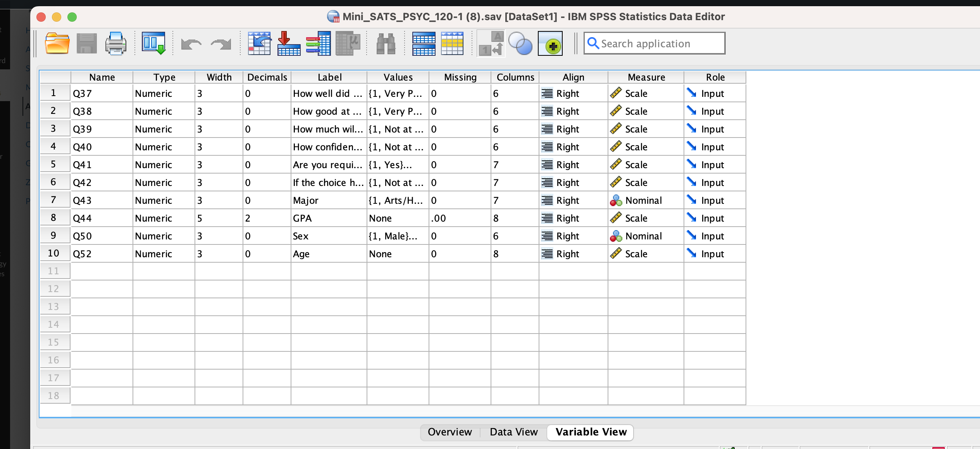This screenshot has width=980, height=449.
Task: Open Align cell for Q44 GPA row
Action: [x=573, y=218]
